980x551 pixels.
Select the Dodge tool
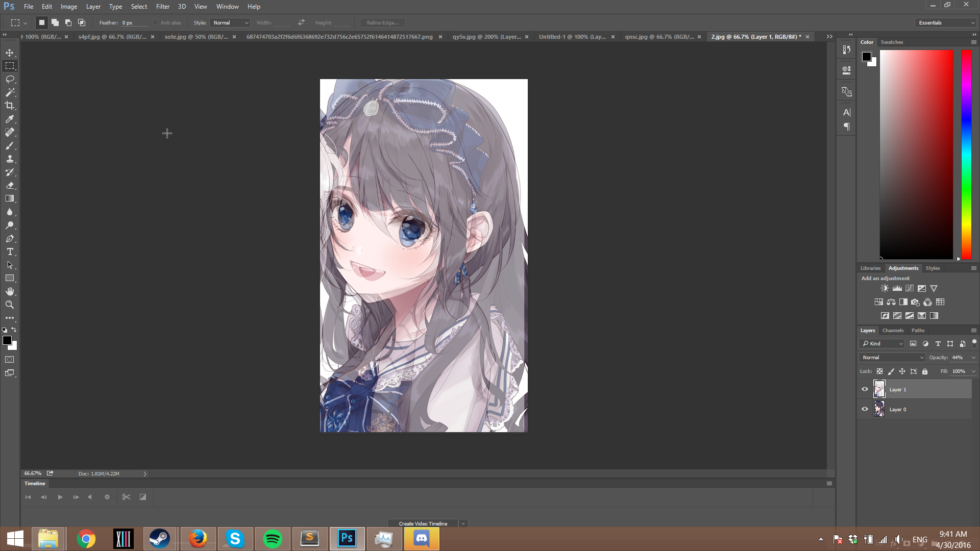[x=10, y=225]
